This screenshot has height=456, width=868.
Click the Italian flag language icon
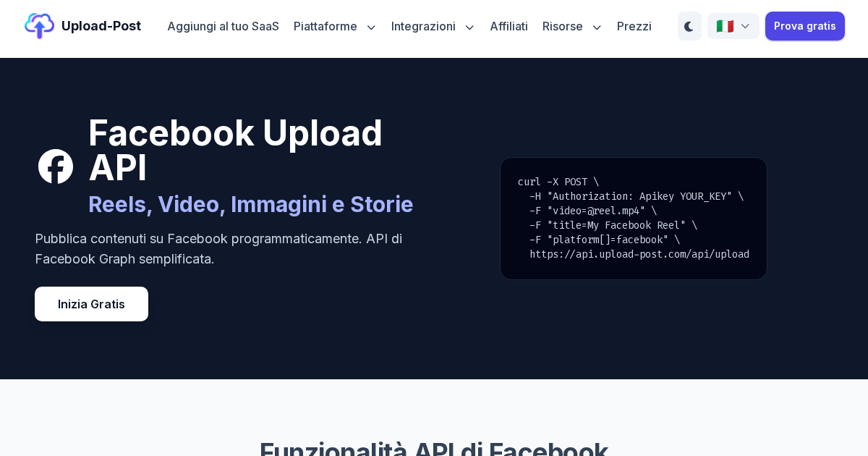pos(725,26)
